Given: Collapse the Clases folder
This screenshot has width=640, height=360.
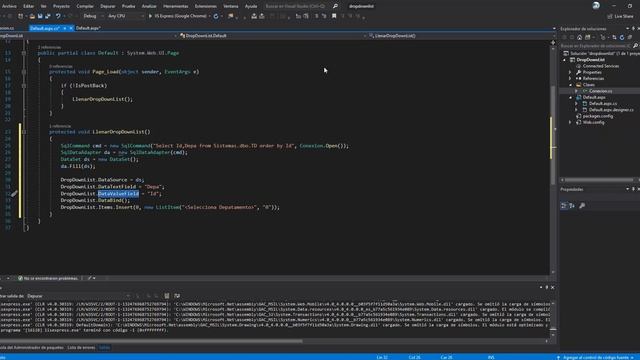Looking at the screenshot, I should (571, 85).
